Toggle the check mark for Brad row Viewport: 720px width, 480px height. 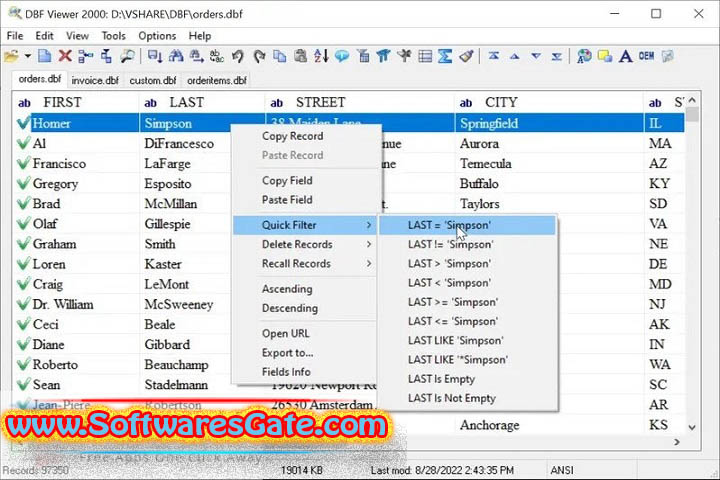tap(23, 203)
